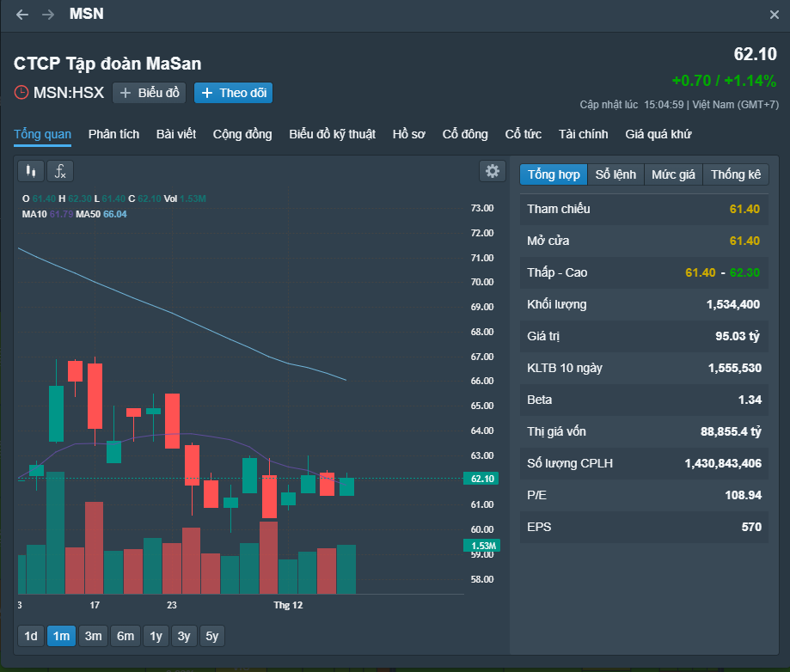790x672 pixels.
Task: Set chart range to 6m
Action: pos(126,636)
